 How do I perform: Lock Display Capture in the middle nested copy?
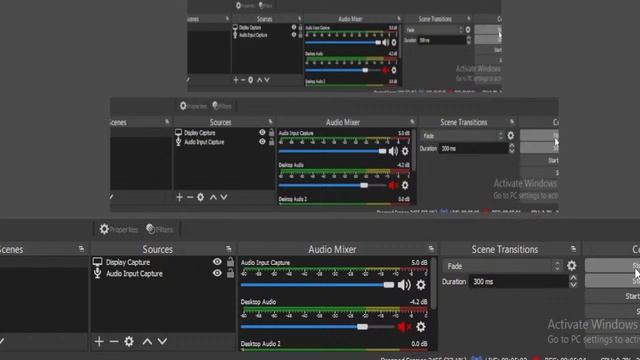click(271, 132)
